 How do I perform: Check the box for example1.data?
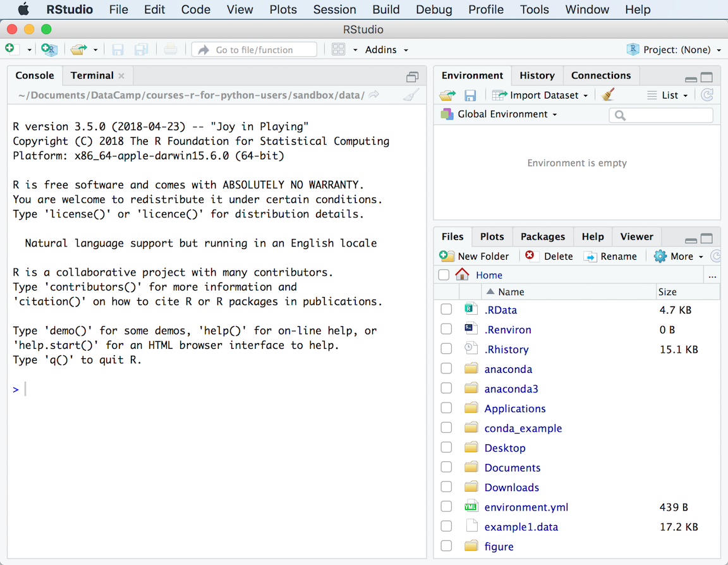click(x=446, y=526)
